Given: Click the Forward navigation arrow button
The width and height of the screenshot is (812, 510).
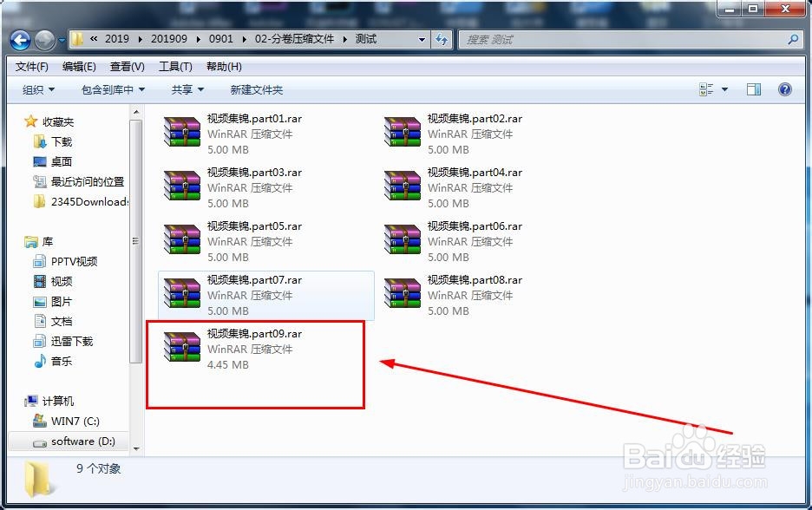Looking at the screenshot, I should [44, 40].
